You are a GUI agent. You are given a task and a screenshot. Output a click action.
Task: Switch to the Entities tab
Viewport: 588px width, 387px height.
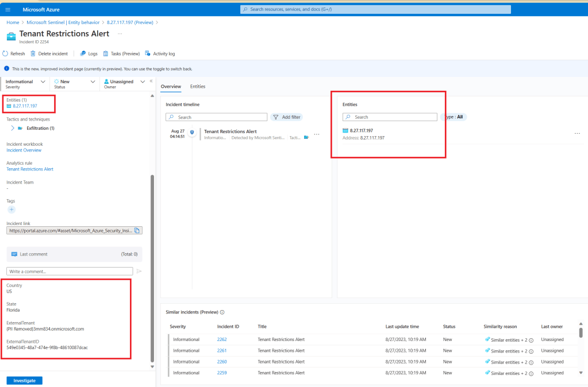[198, 87]
